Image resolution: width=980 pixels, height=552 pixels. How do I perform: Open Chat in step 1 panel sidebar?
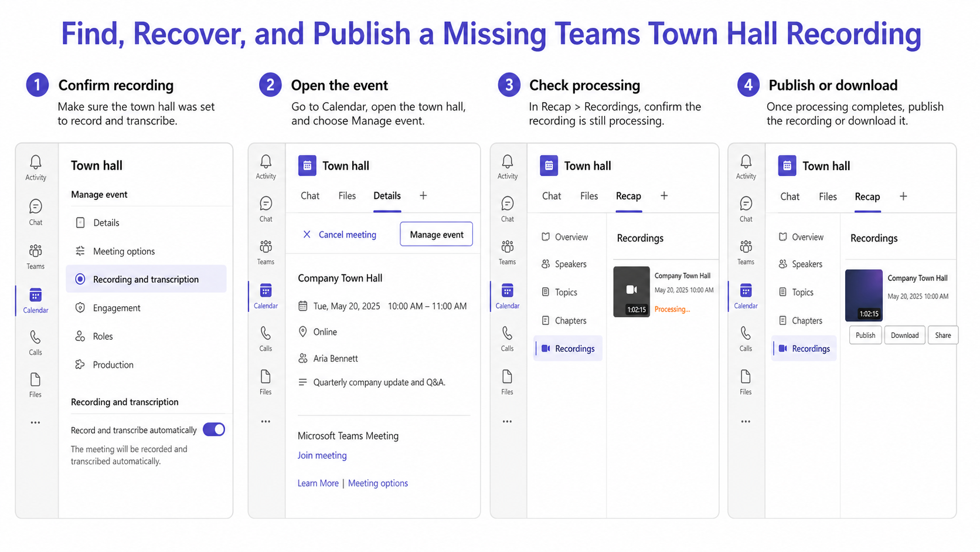36,212
